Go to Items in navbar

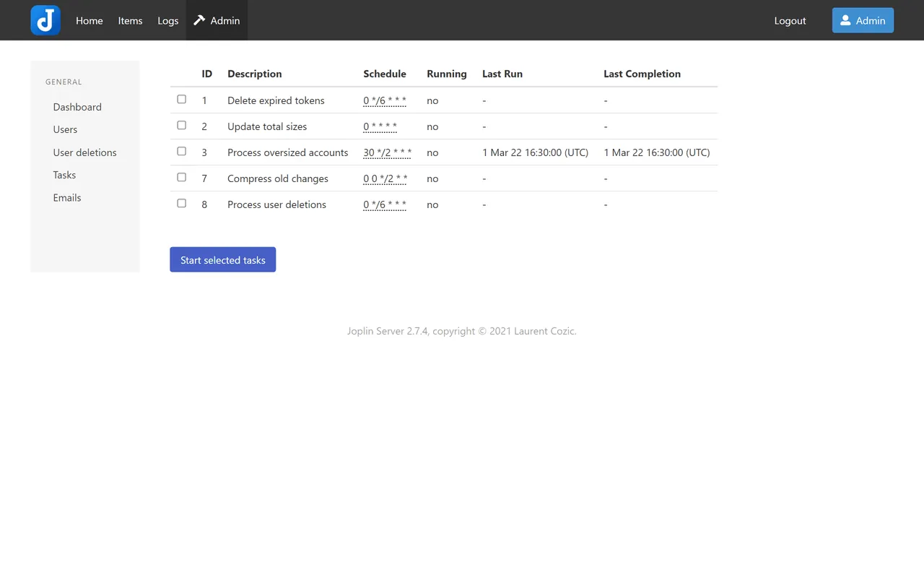[130, 20]
